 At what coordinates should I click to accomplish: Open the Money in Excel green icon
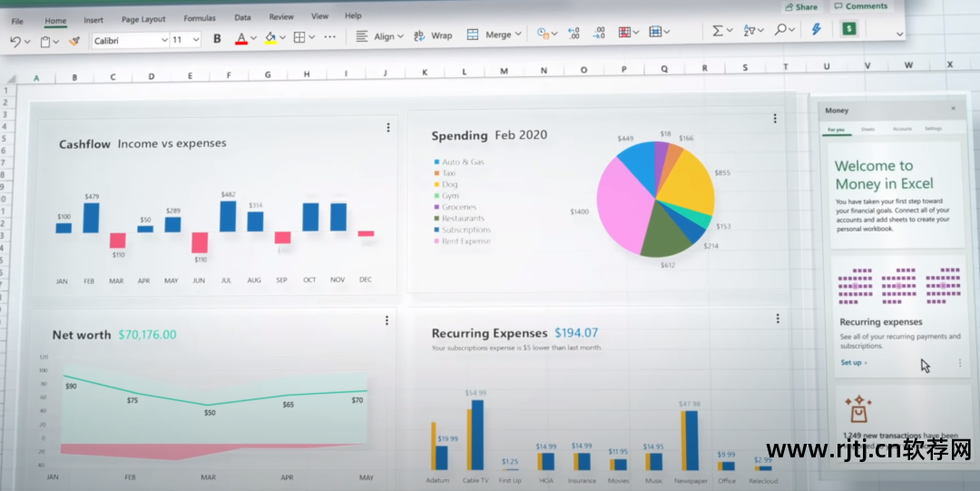848,29
